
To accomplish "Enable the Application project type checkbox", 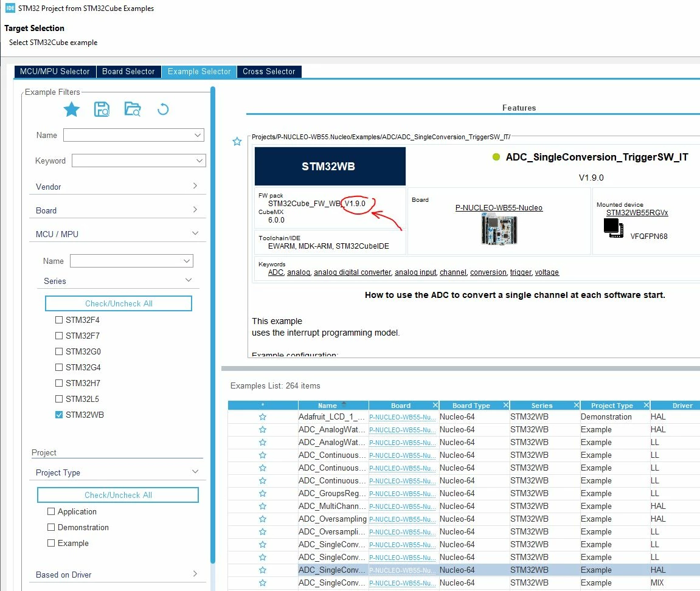I will tap(51, 511).
